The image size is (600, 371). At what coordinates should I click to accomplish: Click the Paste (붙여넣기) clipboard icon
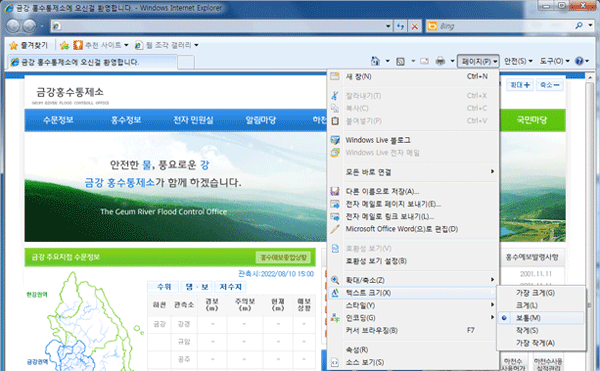click(335, 121)
